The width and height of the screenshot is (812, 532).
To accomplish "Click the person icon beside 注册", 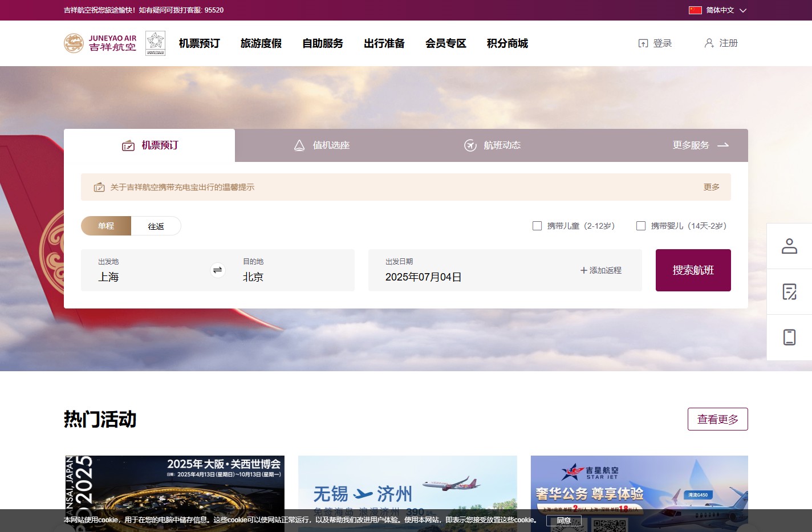I will coord(709,43).
